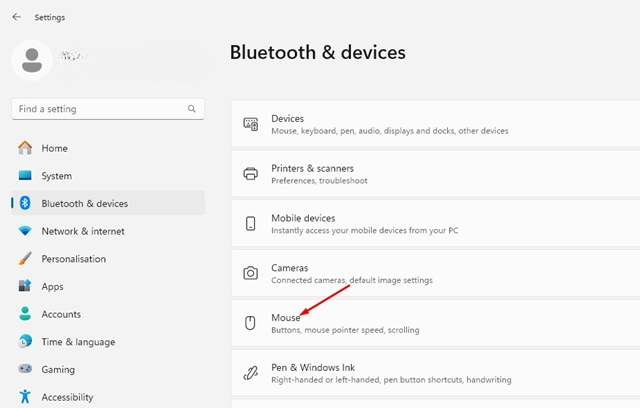Click the blurred account name

point(73,56)
